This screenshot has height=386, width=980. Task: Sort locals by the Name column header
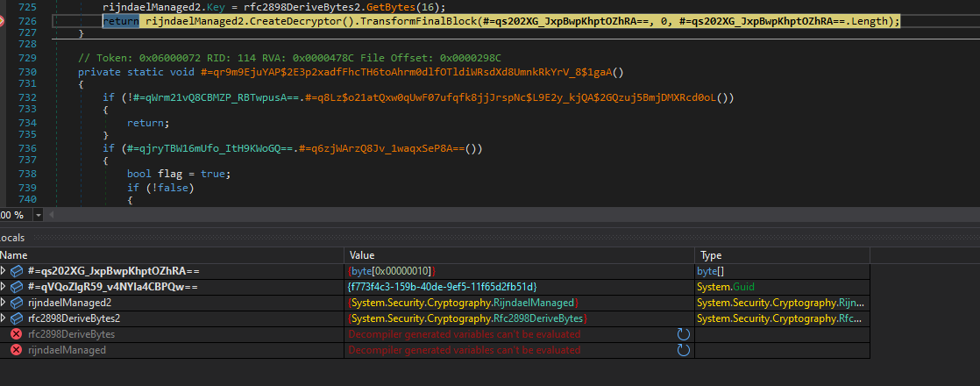tap(172, 255)
